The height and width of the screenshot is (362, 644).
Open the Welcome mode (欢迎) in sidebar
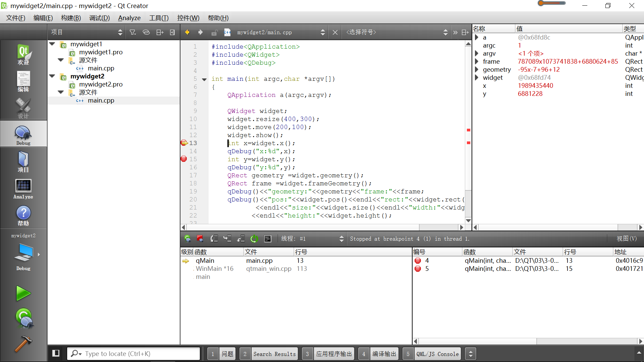pos(23,54)
